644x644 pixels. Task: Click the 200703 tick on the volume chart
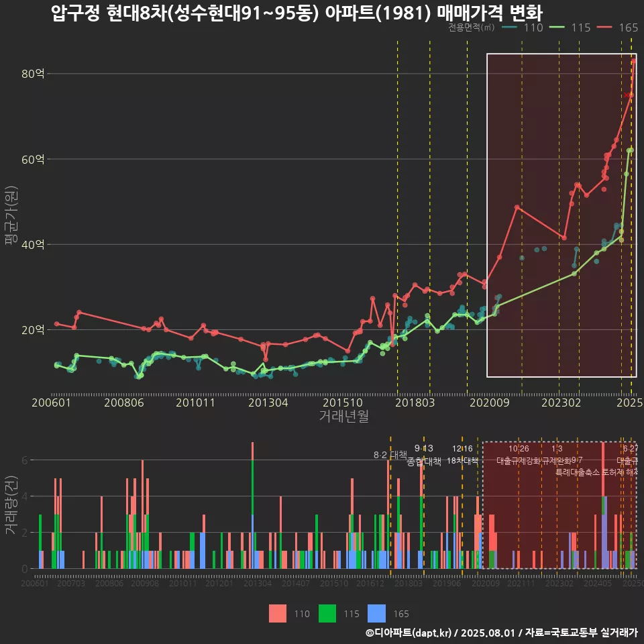70,583
